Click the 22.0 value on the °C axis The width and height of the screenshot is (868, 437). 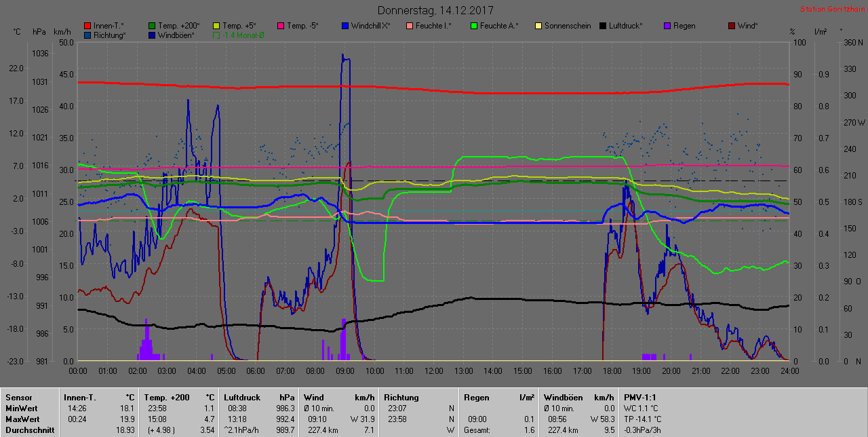16,68
